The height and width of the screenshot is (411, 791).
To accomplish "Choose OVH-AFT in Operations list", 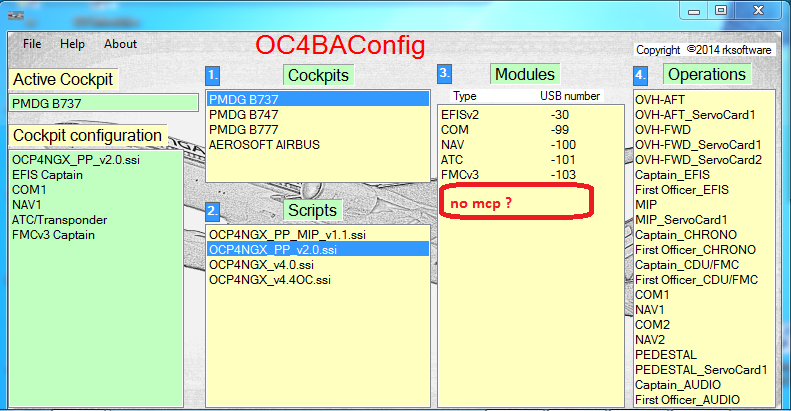I will tap(661, 99).
